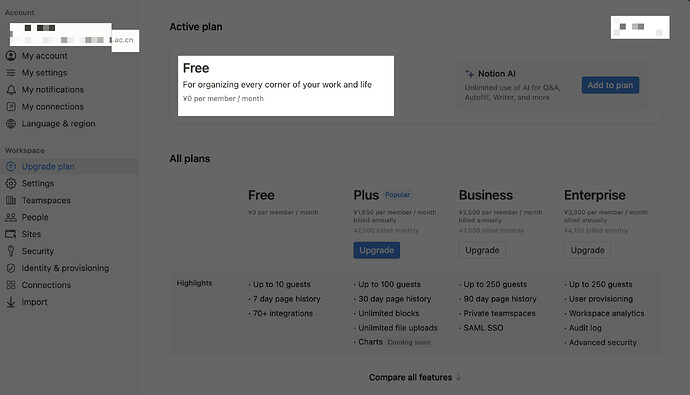
Task: Add Notion AI to plan
Action: tap(610, 85)
